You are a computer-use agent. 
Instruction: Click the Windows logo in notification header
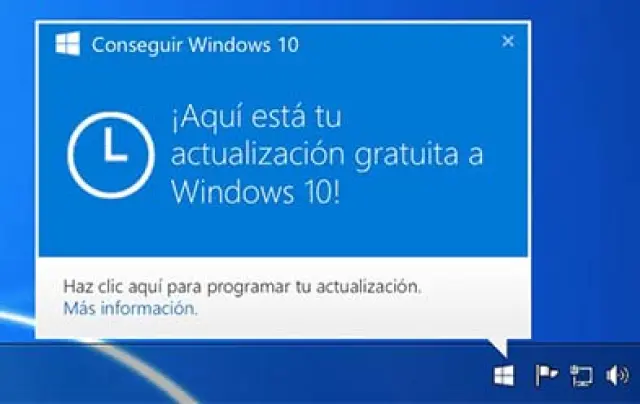67,44
